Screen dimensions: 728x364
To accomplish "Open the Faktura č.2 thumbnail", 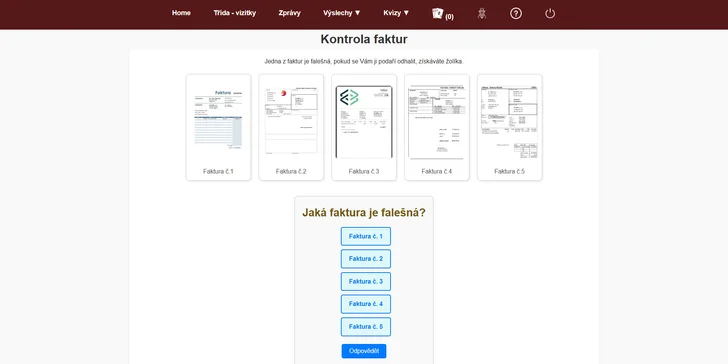I will point(291,127).
